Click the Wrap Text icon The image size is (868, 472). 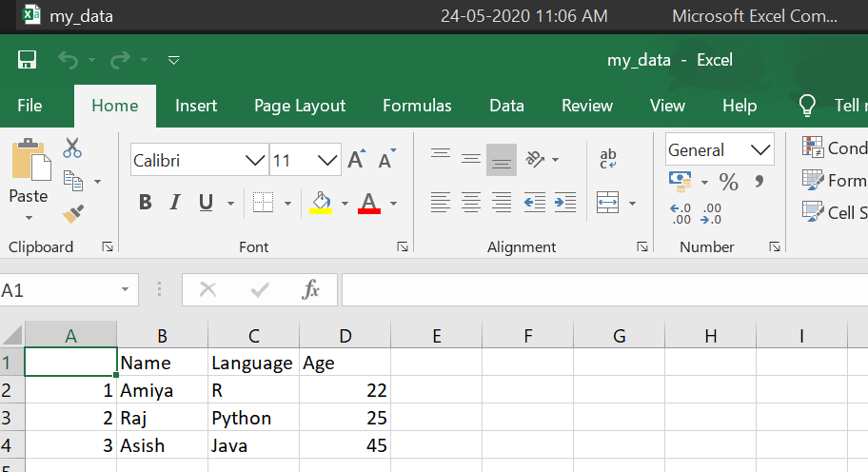(608, 158)
